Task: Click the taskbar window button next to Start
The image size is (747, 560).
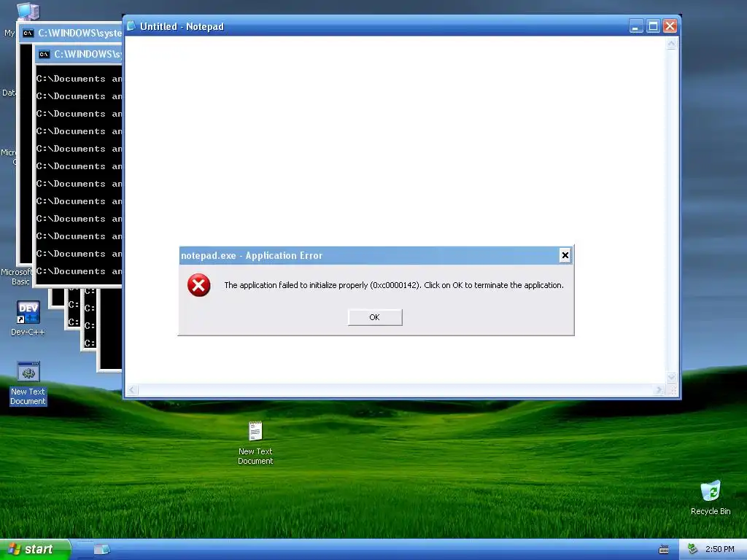Action: (101, 550)
